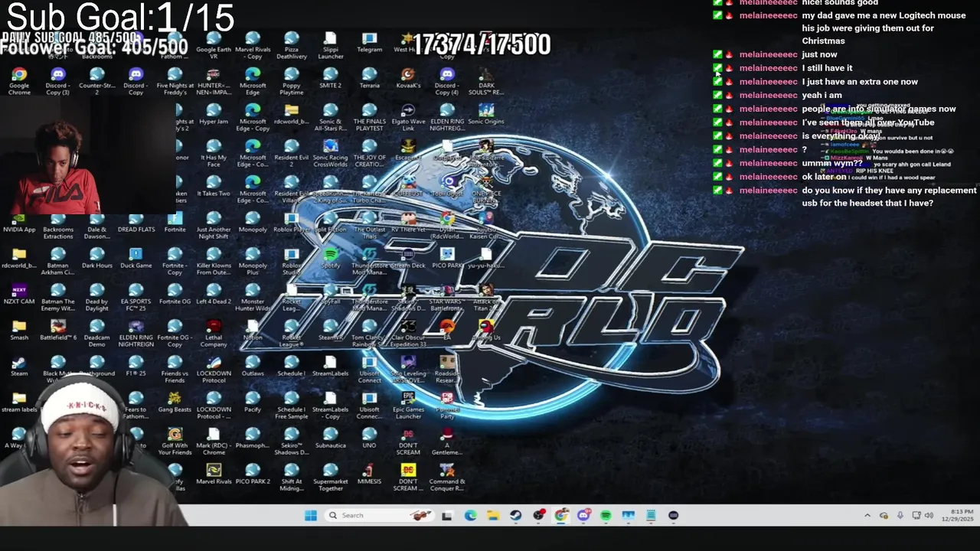Open THE FINALS PLAYTEST shortcut
The height and width of the screenshot is (551, 980).
tap(370, 116)
